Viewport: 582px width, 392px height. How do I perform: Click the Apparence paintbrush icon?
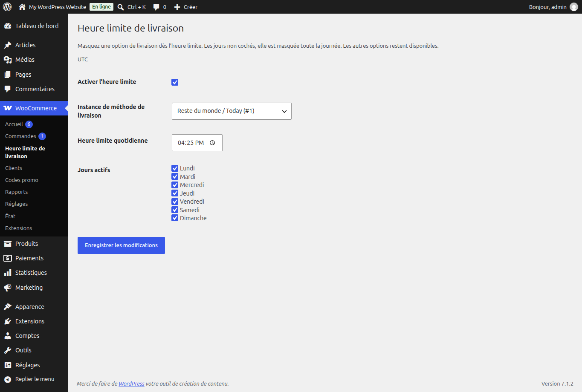[x=8, y=307]
